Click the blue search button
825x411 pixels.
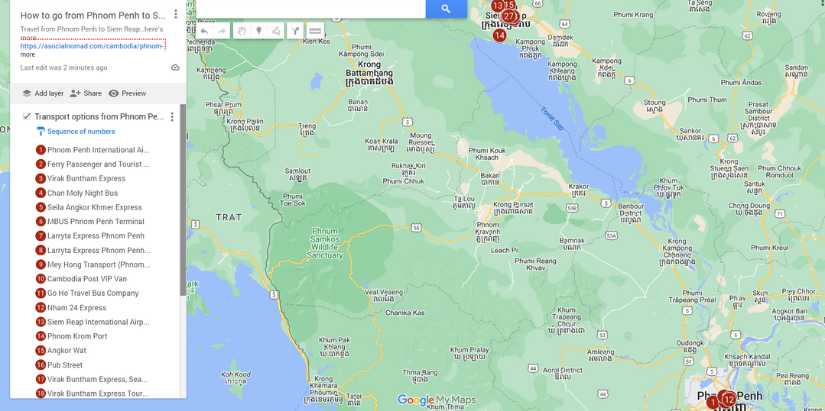click(445, 9)
